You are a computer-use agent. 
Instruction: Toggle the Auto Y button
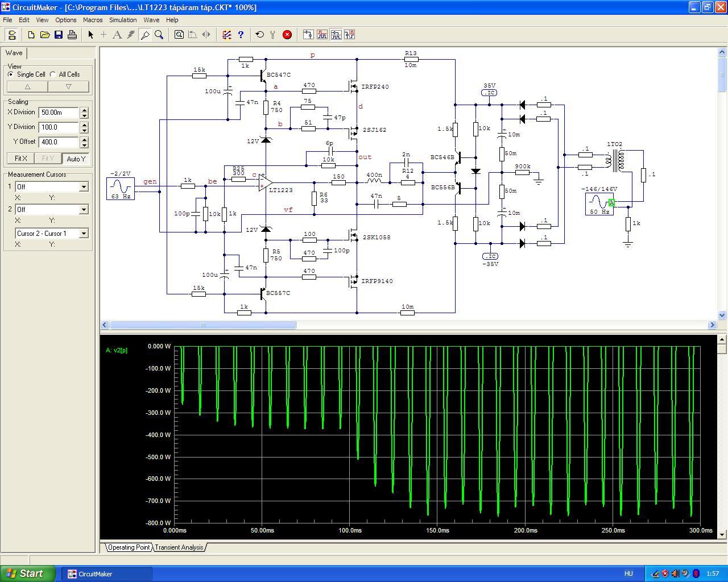pos(76,159)
